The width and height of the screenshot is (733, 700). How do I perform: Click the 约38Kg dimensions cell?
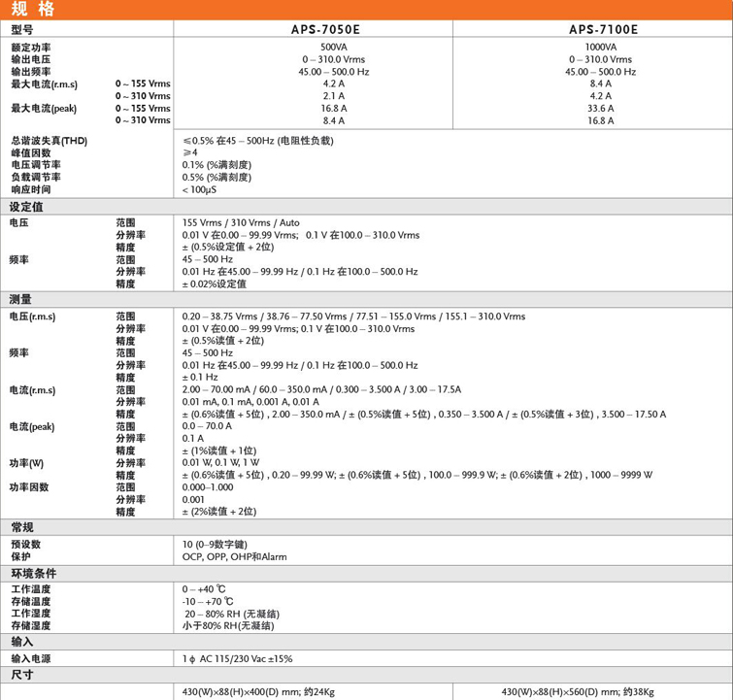point(578,691)
